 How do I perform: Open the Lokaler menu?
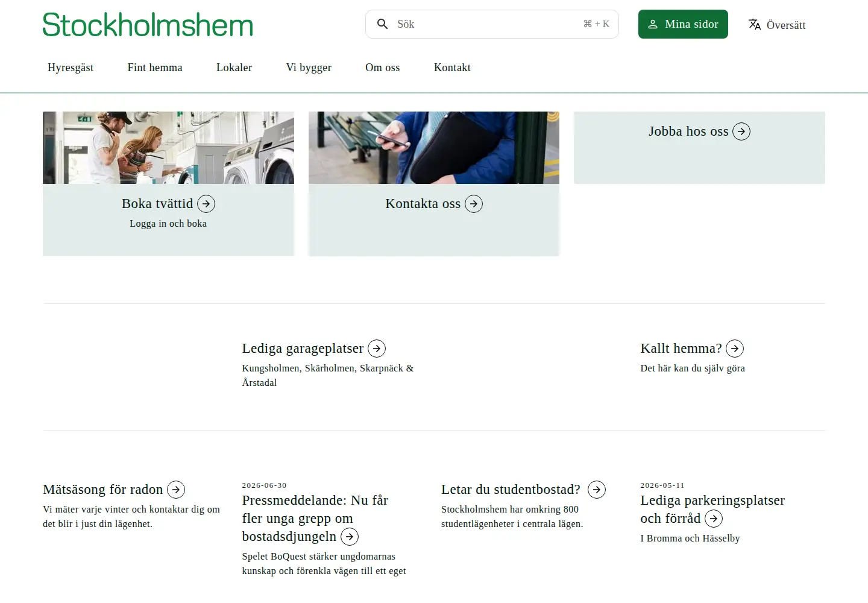tap(234, 68)
